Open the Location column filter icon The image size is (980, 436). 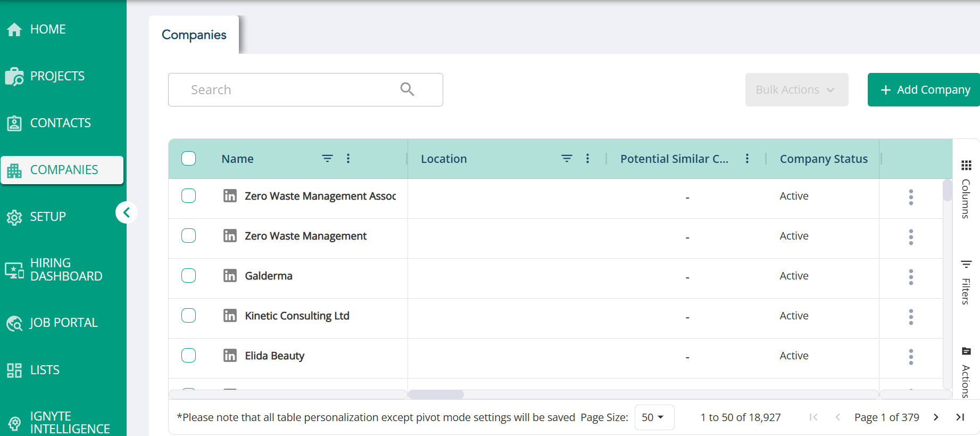[567, 158]
